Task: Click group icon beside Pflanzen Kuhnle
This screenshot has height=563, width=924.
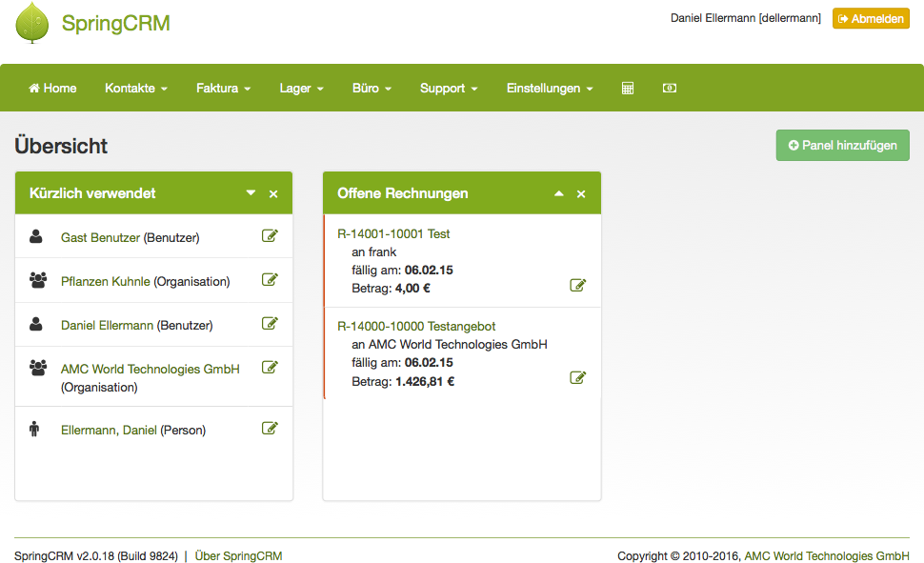Action: 38,280
